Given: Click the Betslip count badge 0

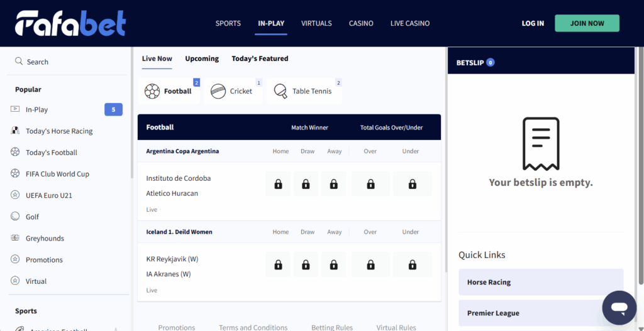Looking at the screenshot, I should [490, 63].
